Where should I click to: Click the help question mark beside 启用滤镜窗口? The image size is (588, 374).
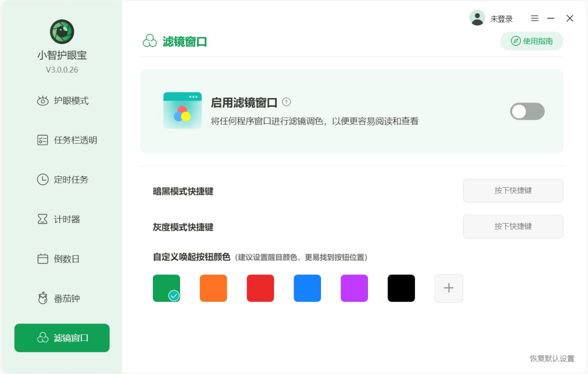(287, 102)
